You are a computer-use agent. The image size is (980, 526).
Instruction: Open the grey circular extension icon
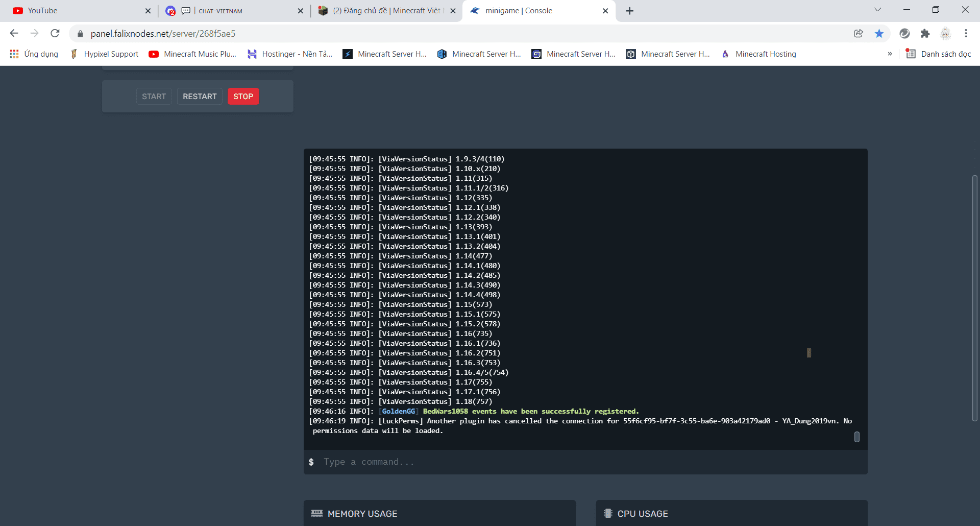point(904,33)
